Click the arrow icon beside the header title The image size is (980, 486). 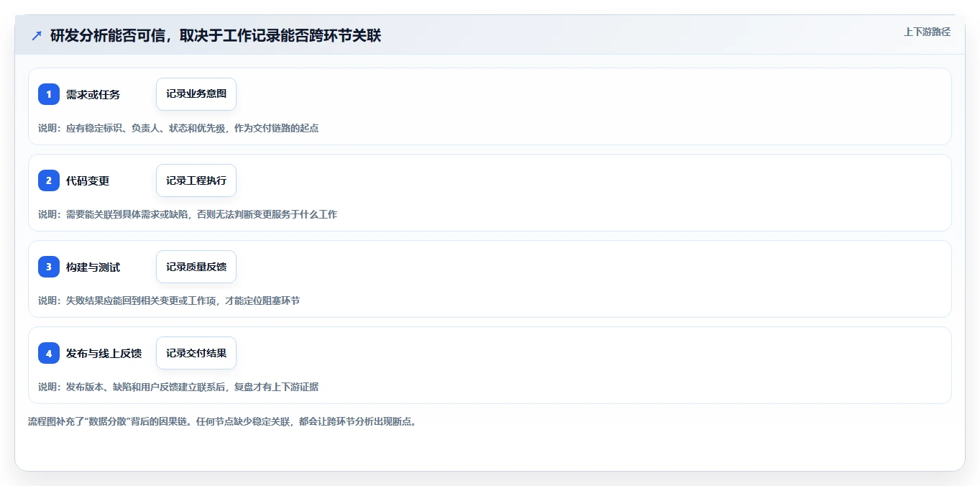pyautogui.click(x=37, y=35)
